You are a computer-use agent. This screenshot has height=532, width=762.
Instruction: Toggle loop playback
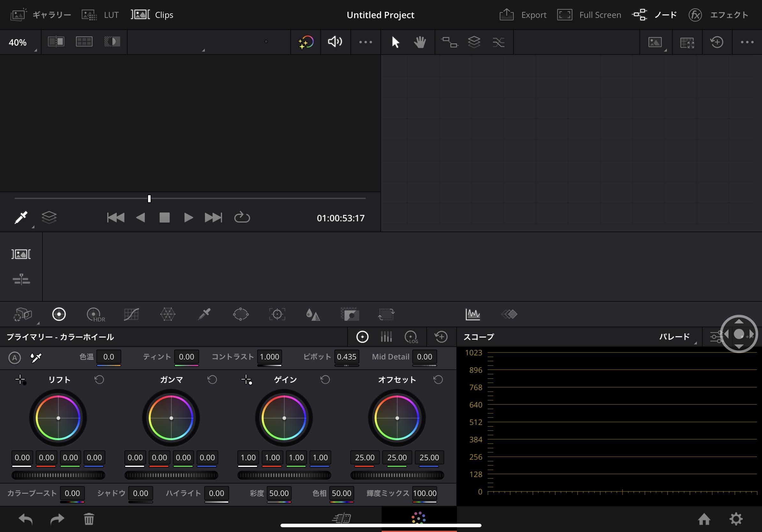coord(242,218)
